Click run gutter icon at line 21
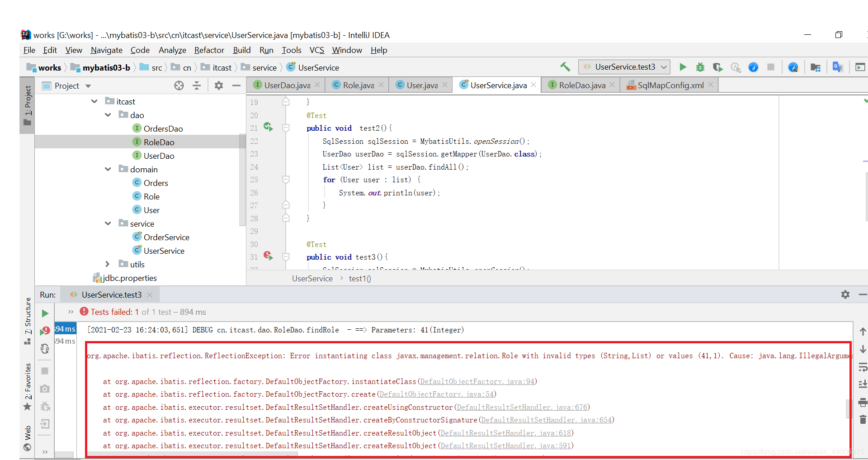Viewport: 868px width, 460px height. tap(268, 127)
